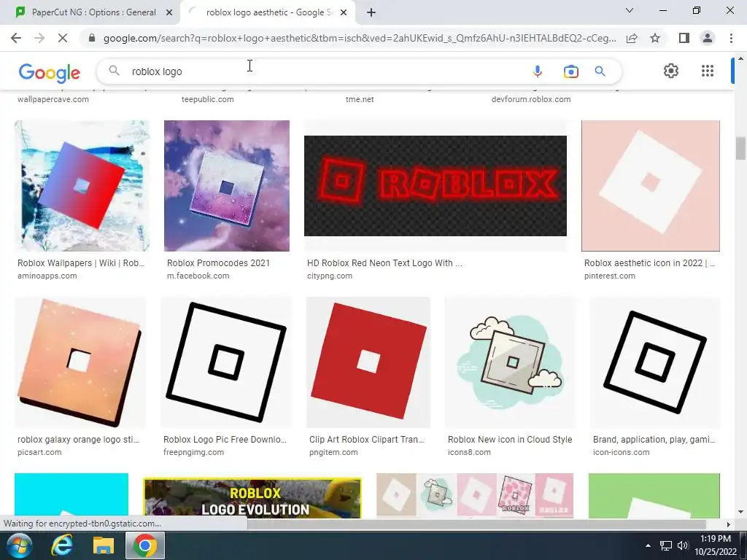Open a new browser tab
747x560 pixels.
pyautogui.click(x=371, y=12)
